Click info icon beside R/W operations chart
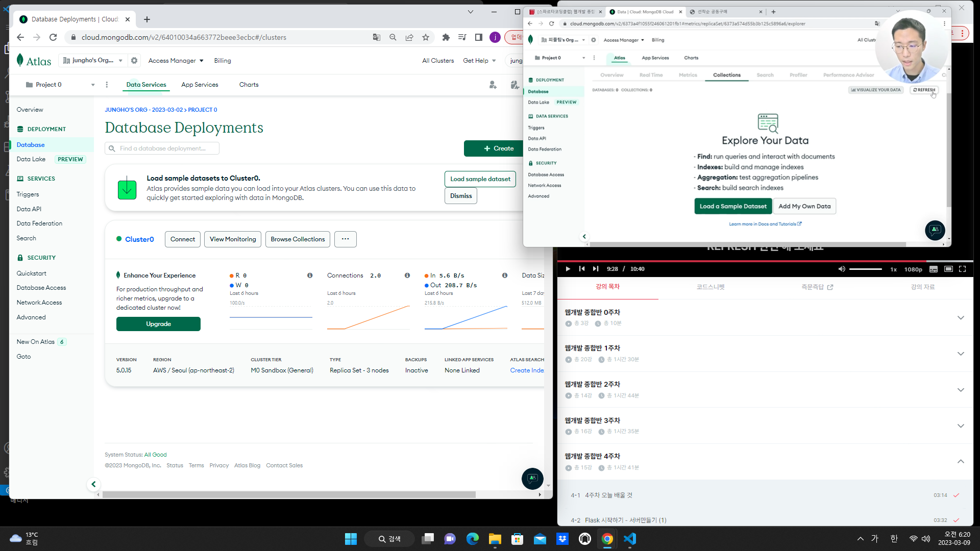 point(310,275)
